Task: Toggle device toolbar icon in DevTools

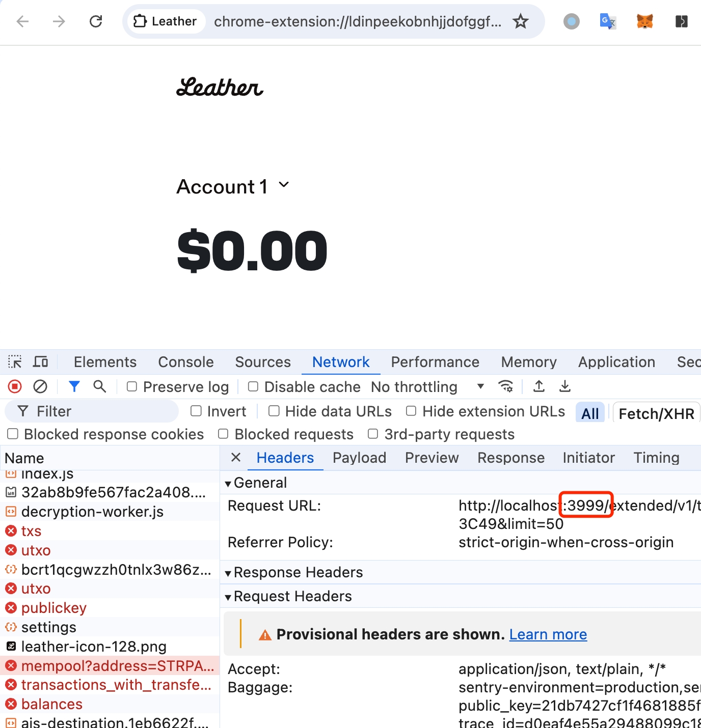Action: click(x=40, y=362)
